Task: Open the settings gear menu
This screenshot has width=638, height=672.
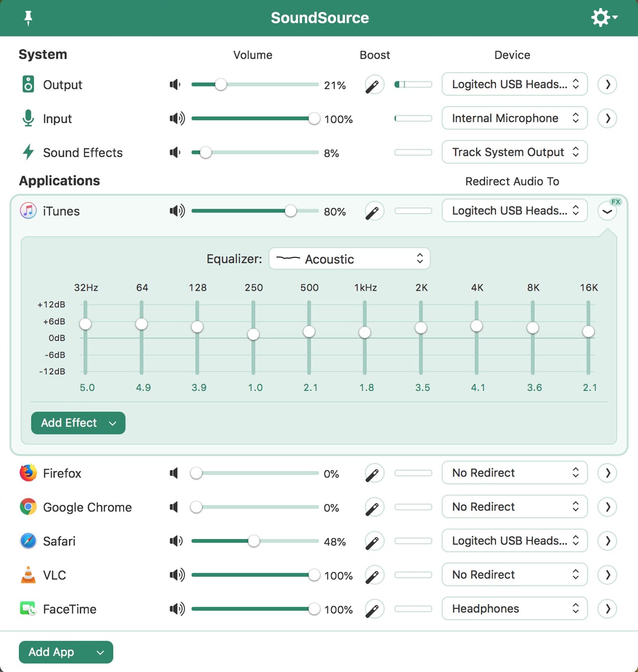Action: (x=603, y=18)
